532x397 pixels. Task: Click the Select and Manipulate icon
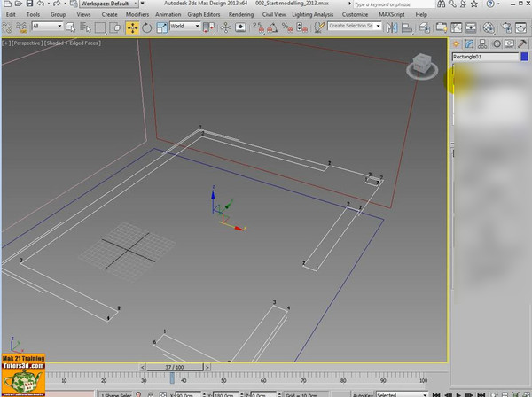click(225, 27)
